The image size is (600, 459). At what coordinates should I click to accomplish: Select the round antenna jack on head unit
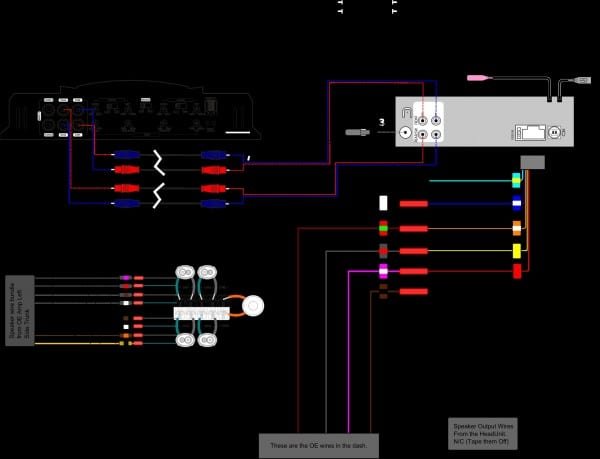(405, 133)
